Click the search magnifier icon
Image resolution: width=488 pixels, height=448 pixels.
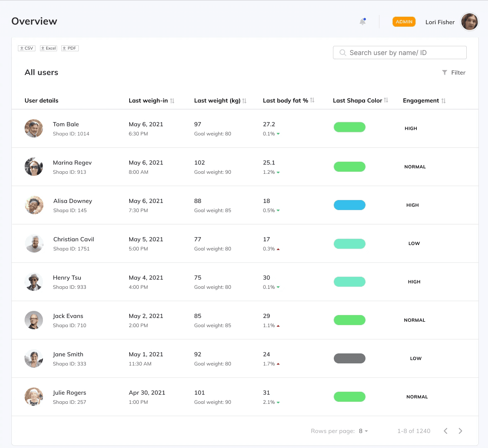[343, 53]
